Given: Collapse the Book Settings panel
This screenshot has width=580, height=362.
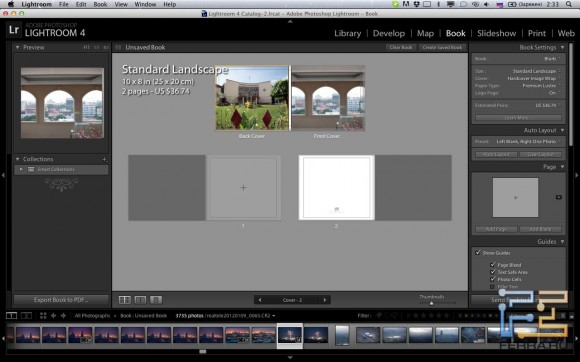Looking at the screenshot, I should 563,47.
